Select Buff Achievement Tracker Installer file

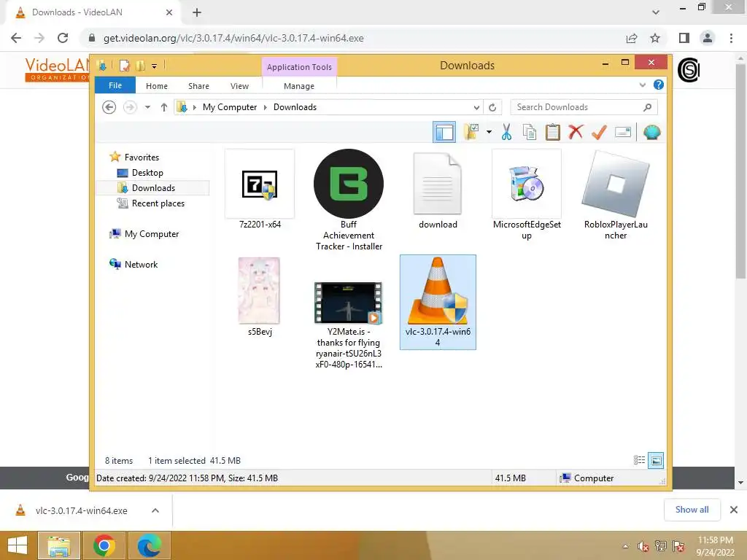[349, 200]
